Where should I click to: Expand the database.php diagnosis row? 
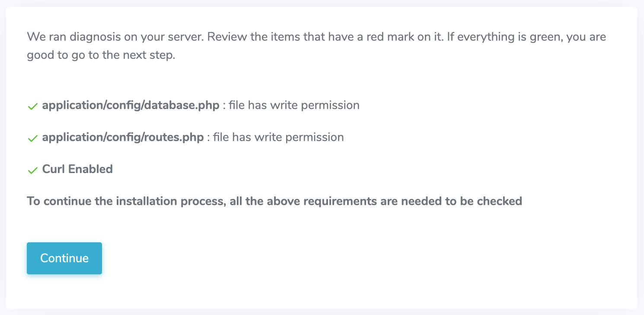193,105
